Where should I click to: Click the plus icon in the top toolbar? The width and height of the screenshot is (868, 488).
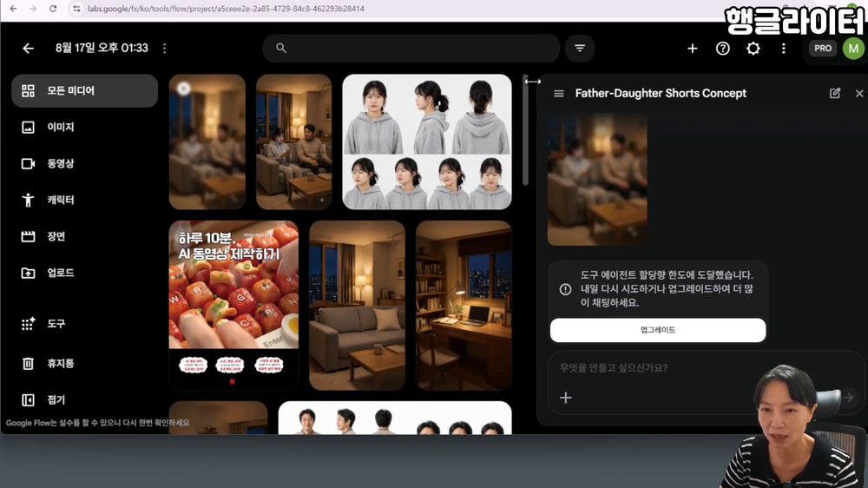pos(692,49)
